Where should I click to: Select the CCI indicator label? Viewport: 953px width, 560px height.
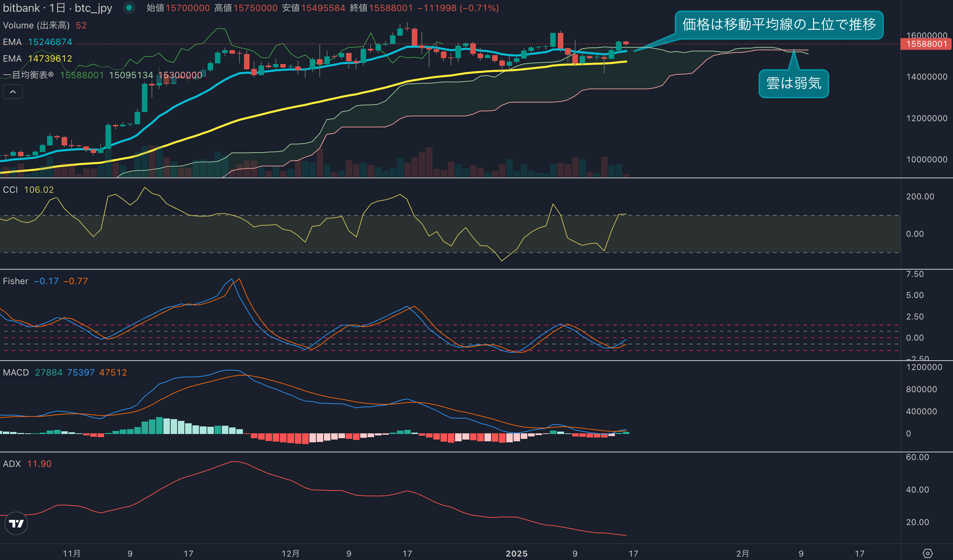coord(10,190)
